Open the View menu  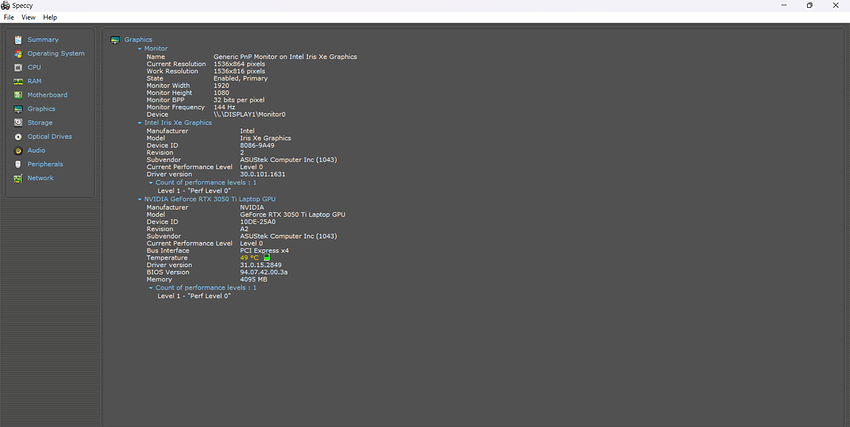click(28, 17)
